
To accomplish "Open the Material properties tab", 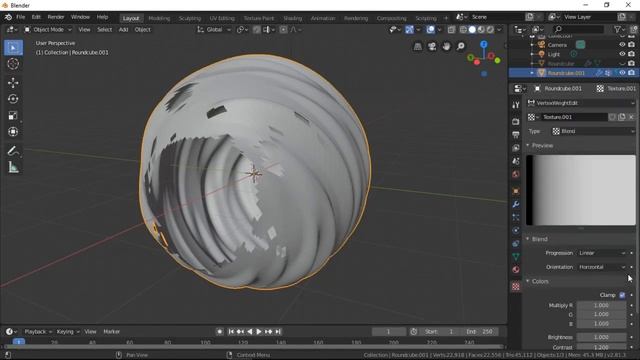I will click(516, 269).
